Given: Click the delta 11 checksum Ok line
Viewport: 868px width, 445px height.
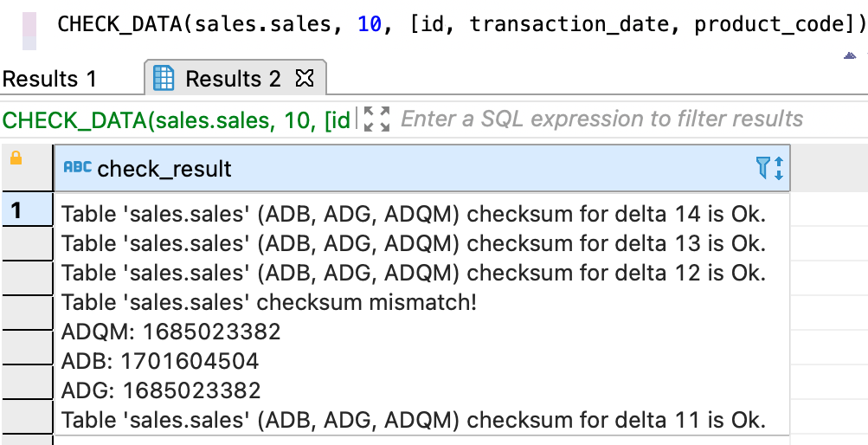Looking at the screenshot, I should [414, 420].
